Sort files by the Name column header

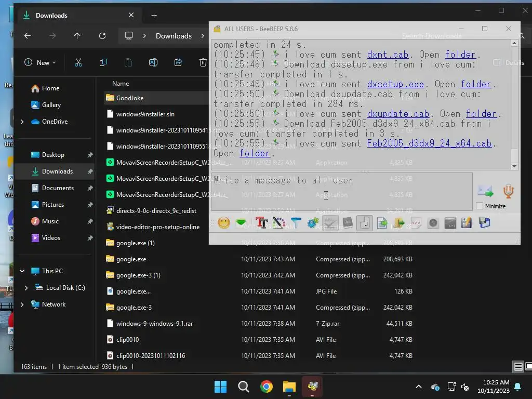[121, 84]
